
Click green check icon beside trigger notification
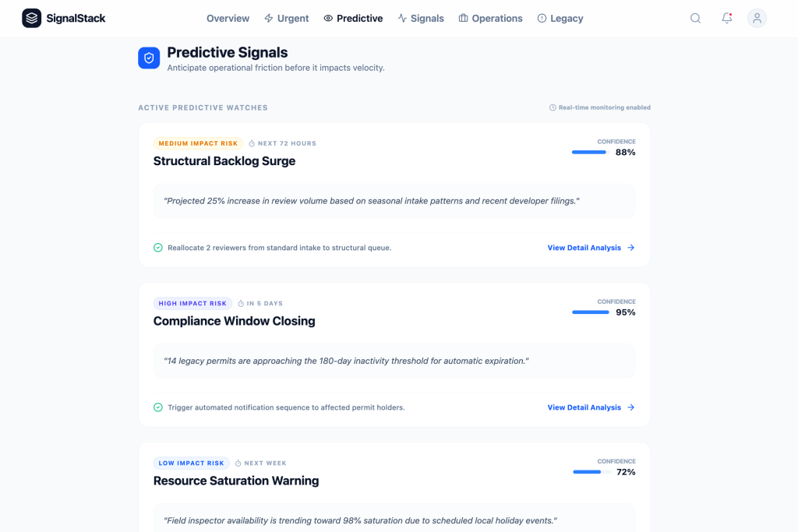pos(158,407)
